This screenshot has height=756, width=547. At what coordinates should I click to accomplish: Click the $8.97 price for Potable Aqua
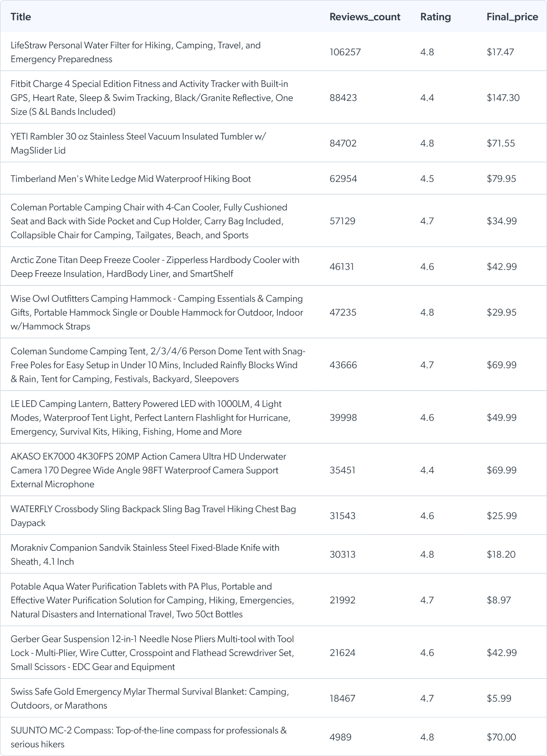[499, 600]
